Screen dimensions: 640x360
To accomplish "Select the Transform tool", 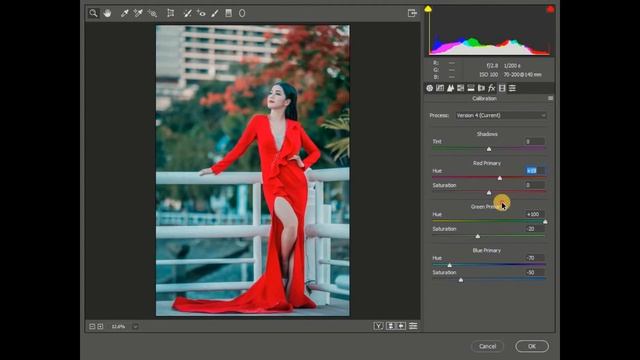I will pyautogui.click(x=171, y=13).
